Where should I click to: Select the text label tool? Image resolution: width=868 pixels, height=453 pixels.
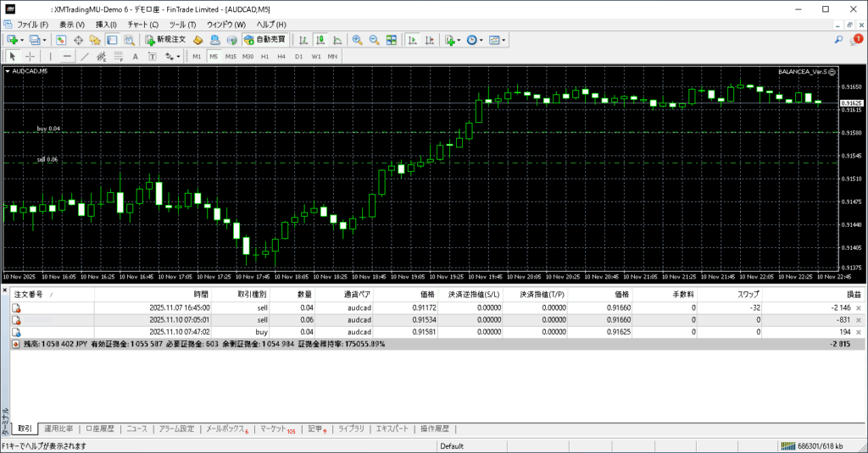[x=135, y=57]
